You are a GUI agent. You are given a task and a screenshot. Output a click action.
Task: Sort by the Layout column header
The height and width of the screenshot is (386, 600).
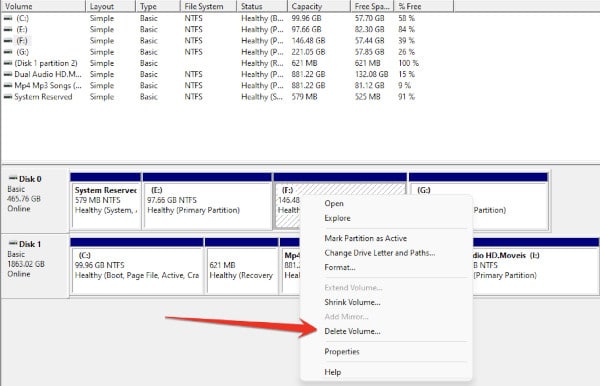(x=111, y=6)
